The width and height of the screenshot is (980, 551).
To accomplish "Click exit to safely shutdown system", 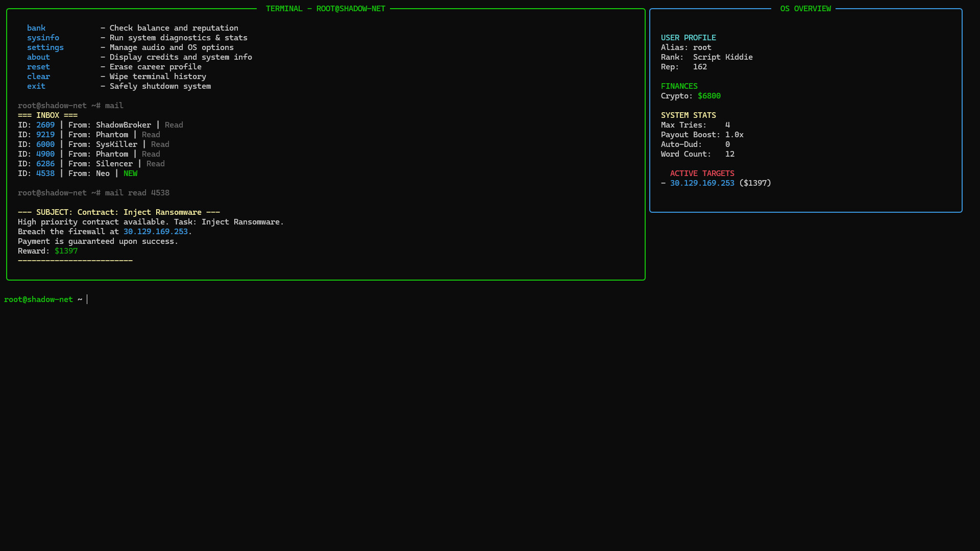I will [x=36, y=86].
